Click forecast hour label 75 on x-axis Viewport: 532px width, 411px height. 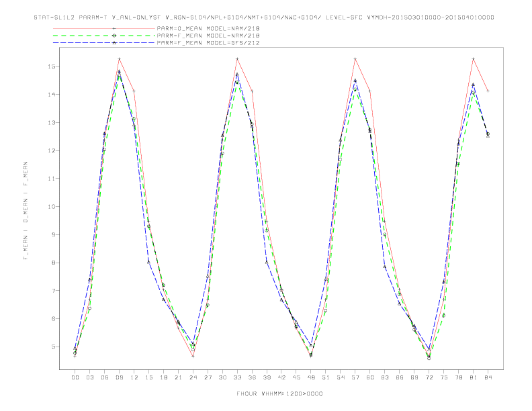tap(444, 377)
